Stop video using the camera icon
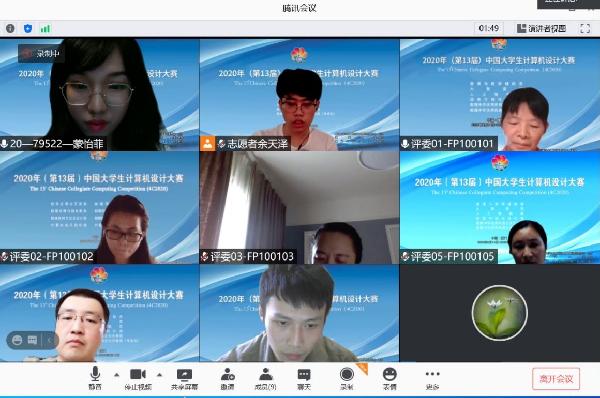The width and height of the screenshot is (600, 398). pos(138,378)
